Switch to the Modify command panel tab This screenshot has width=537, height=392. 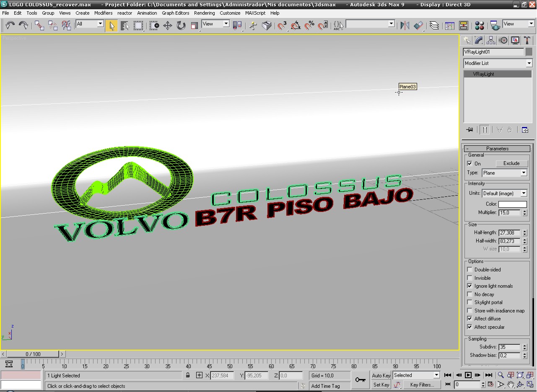pos(479,40)
